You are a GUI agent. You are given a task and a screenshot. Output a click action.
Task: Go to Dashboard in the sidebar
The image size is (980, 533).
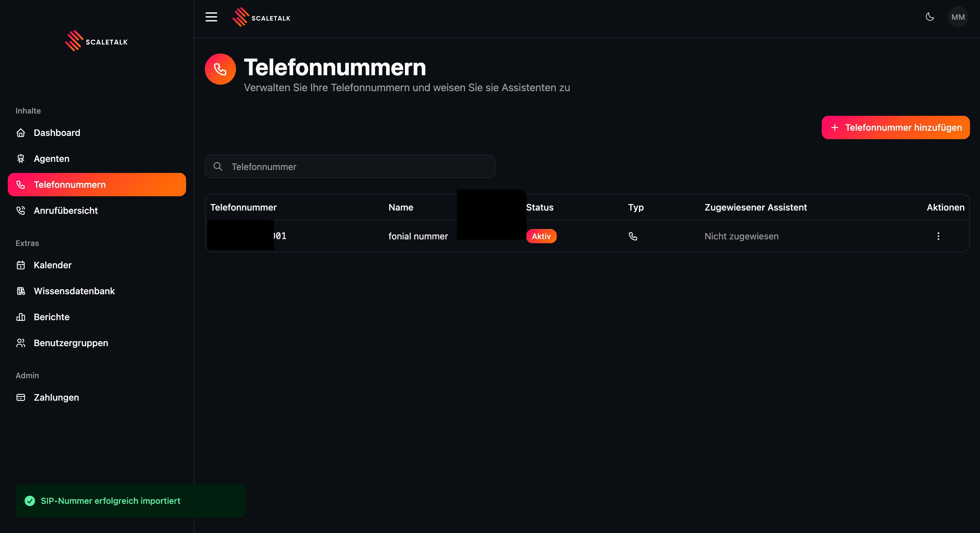[x=97, y=133]
